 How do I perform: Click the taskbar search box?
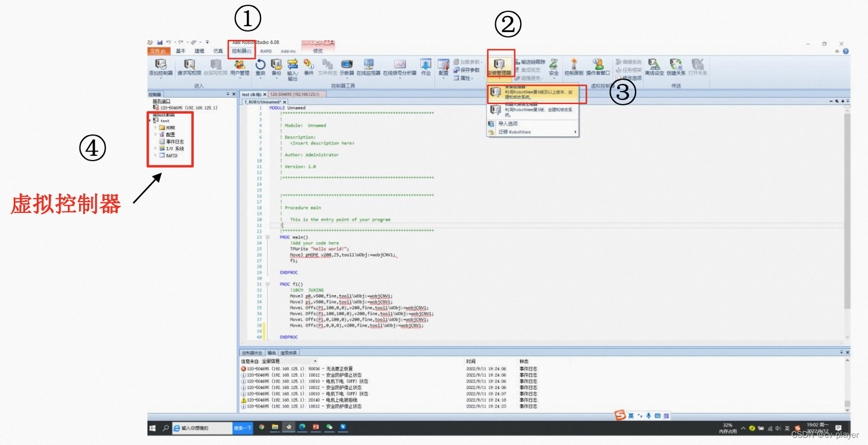(x=203, y=428)
